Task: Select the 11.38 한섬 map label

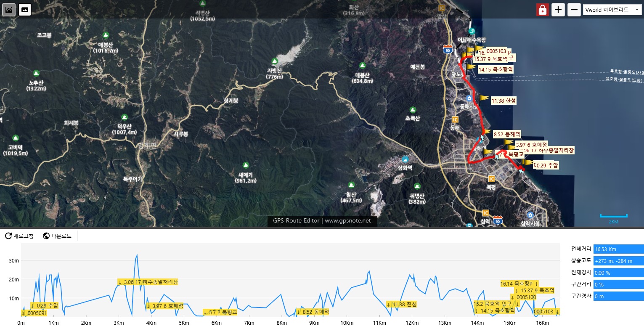Action: coord(504,101)
